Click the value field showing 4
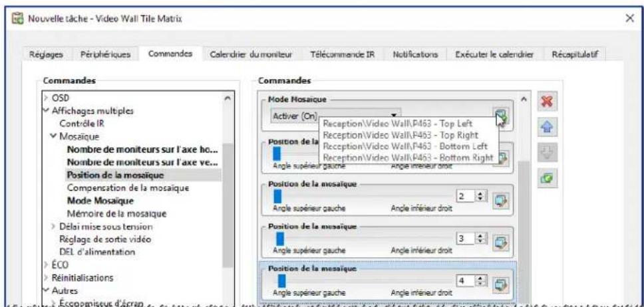This screenshot has width=644, height=307. point(466,282)
